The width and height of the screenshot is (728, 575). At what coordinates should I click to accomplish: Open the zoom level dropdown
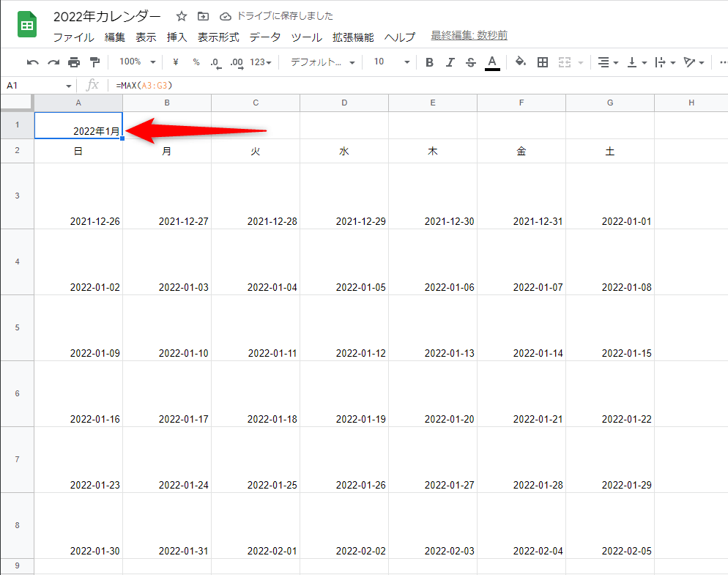tap(135, 62)
